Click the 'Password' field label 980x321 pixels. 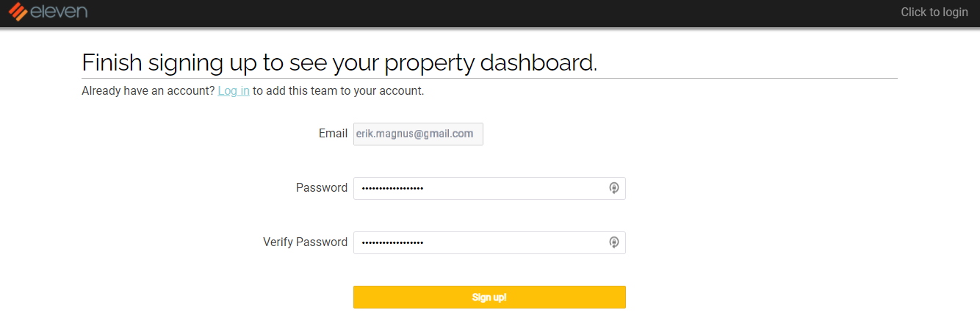[321, 188]
